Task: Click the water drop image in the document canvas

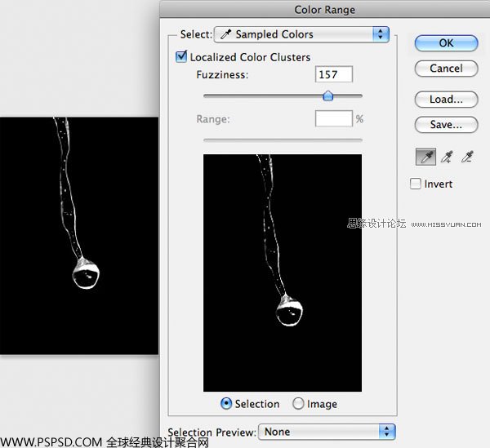Action: pos(79,236)
